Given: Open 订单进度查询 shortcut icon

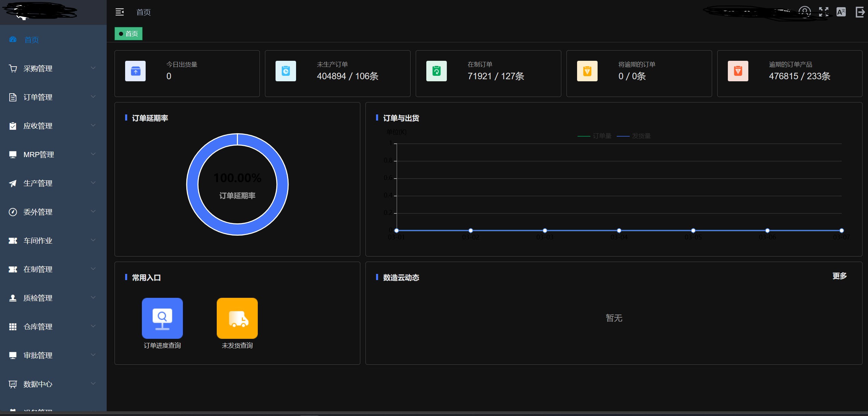Looking at the screenshot, I should (x=162, y=318).
